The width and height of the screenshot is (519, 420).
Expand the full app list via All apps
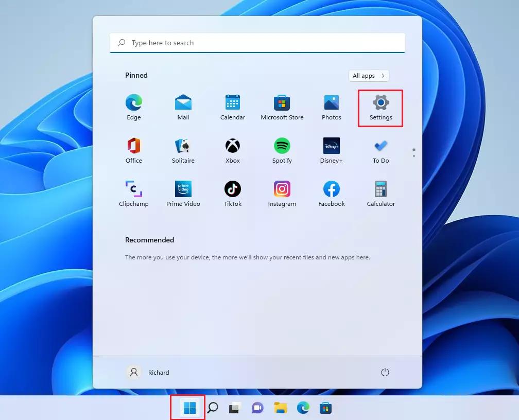click(x=368, y=76)
